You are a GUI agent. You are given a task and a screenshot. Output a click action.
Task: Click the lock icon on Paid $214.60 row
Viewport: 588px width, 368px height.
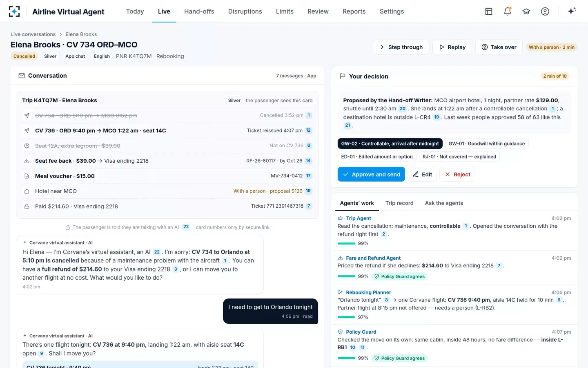click(x=27, y=206)
